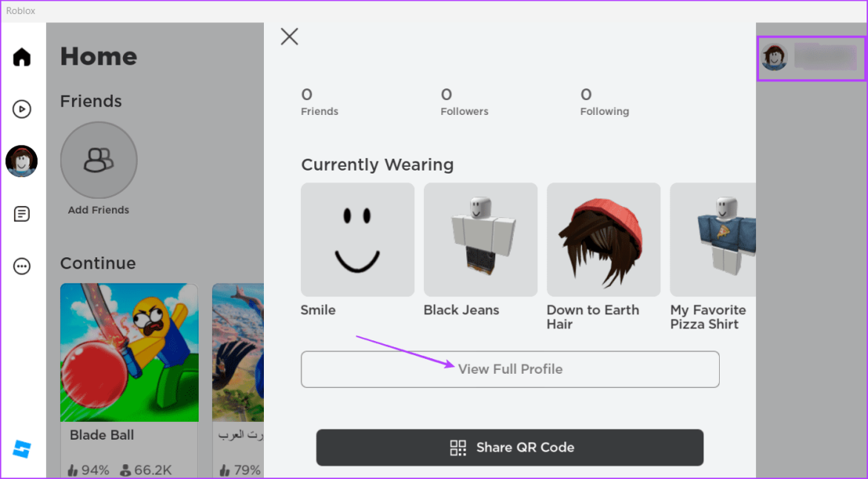Select the Down to Earth Hair thumbnail
The image size is (868, 479).
coord(603,239)
